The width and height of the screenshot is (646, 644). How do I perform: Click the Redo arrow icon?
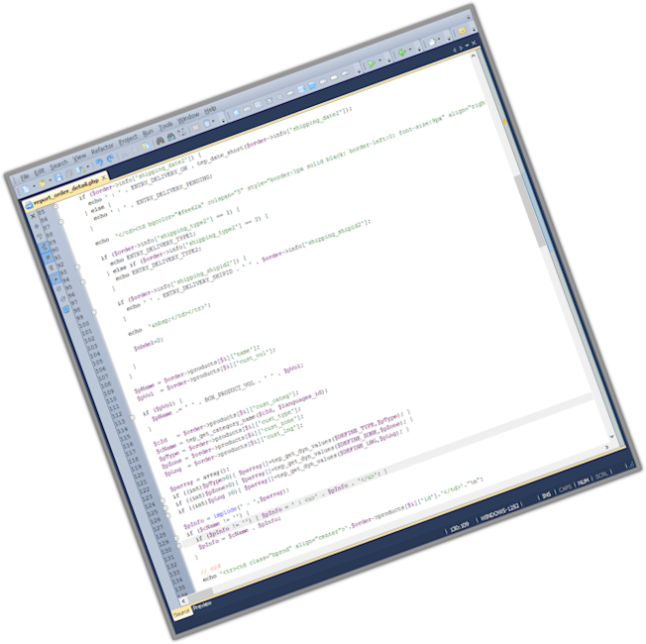[x=110, y=159]
